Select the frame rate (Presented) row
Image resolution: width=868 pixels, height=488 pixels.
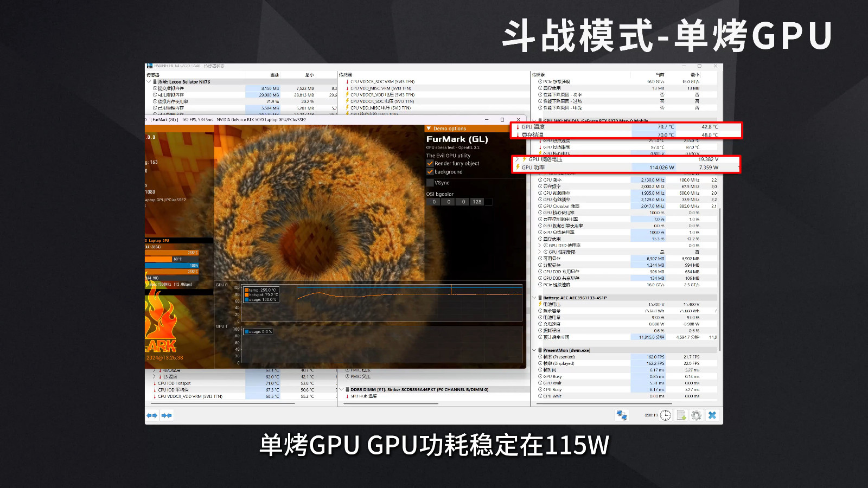pyautogui.click(x=627, y=357)
